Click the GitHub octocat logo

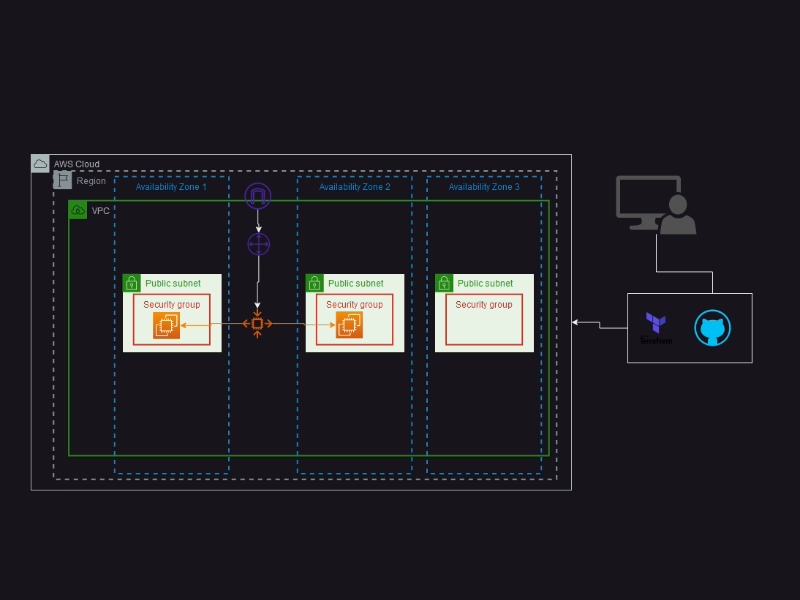713,328
